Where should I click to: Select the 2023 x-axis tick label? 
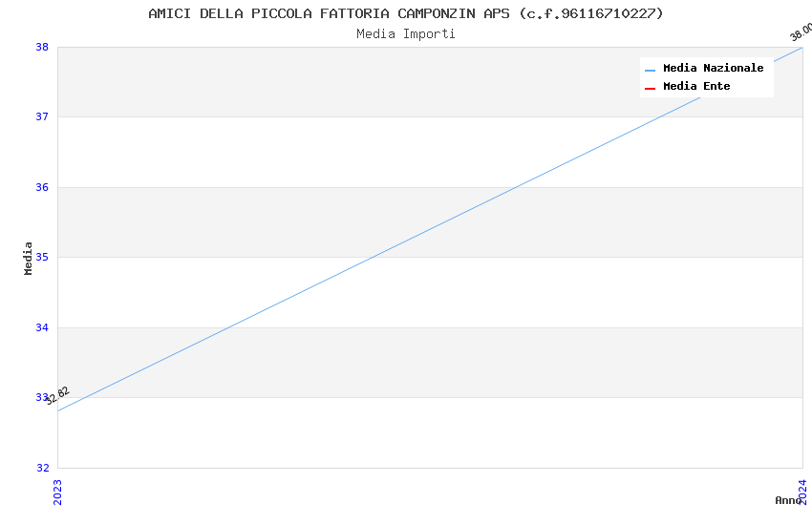pyautogui.click(x=57, y=491)
